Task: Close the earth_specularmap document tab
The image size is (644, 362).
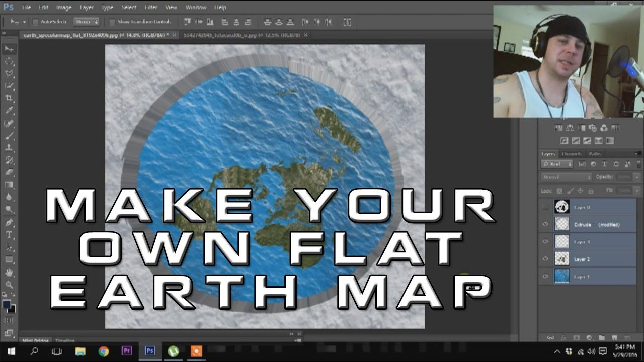Action: point(174,35)
